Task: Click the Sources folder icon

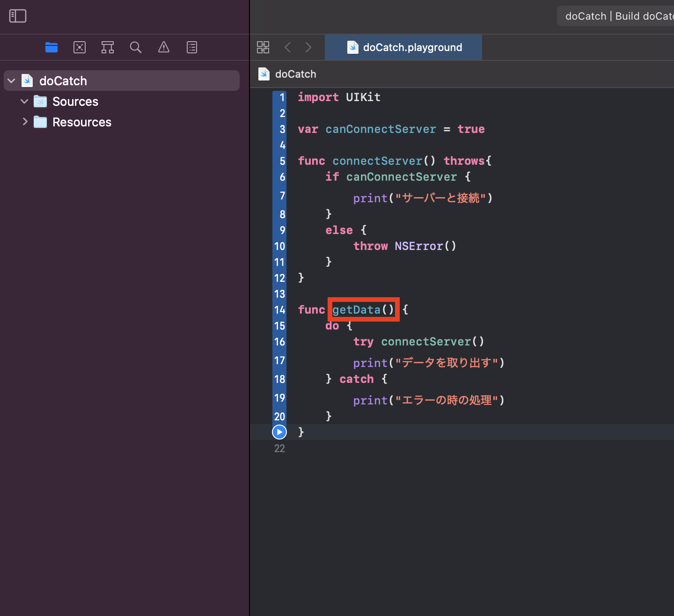Action: click(40, 102)
